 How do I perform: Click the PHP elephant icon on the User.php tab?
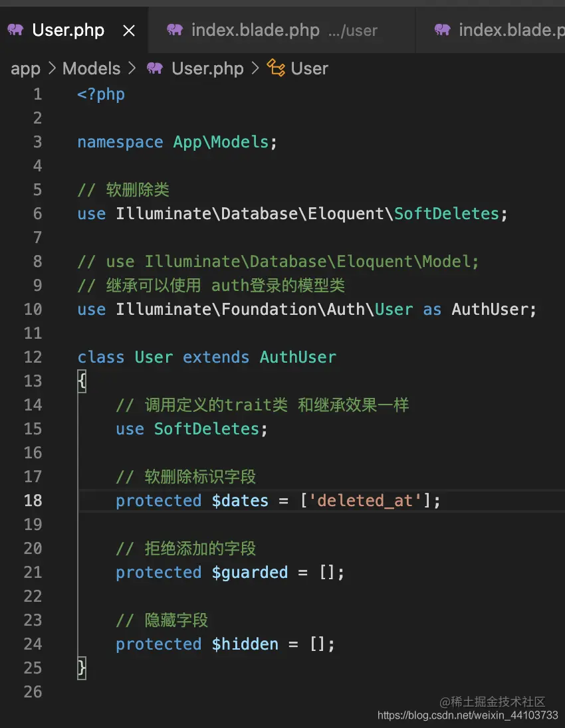tap(15, 30)
